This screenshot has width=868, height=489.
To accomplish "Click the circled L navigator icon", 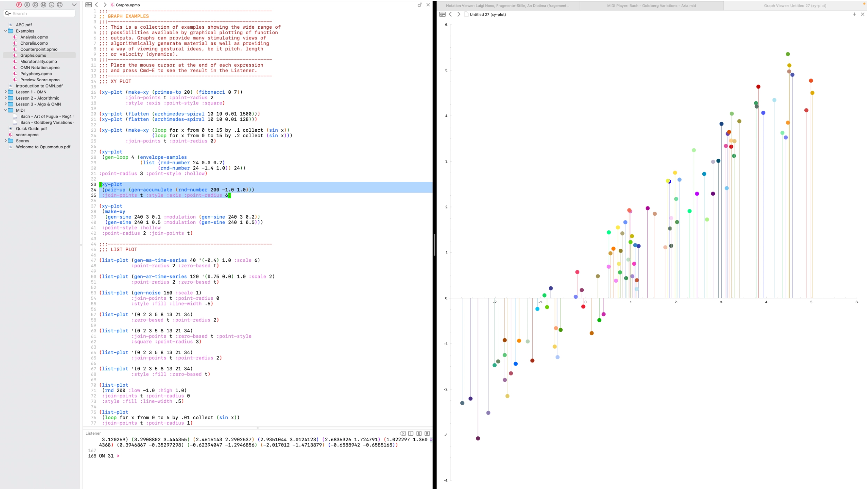I will [x=52, y=5].
